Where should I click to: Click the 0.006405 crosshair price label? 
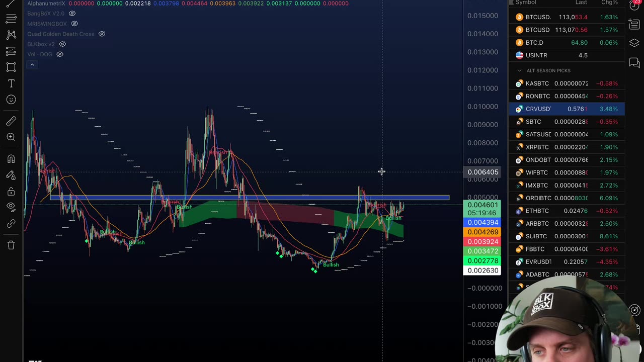pyautogui.click(x=482, y=172)
